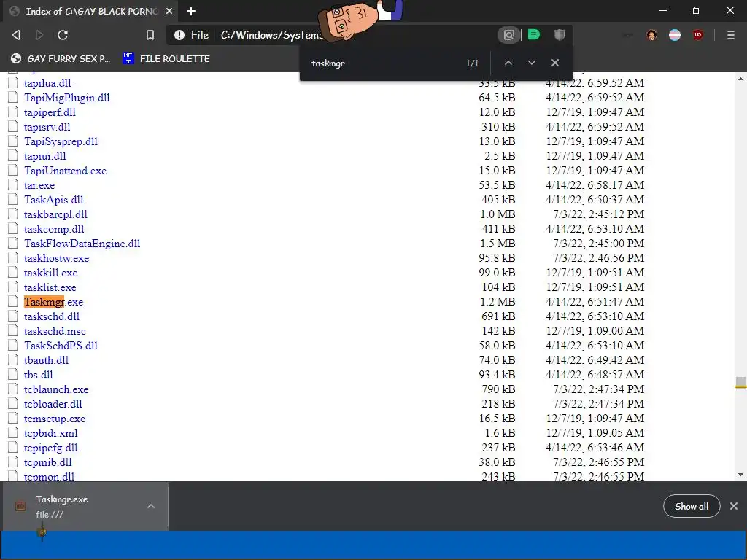The width and height of the screenshot is (747, 560).
Task: Open the uBlock Origin shield extension
Action: 698,35
